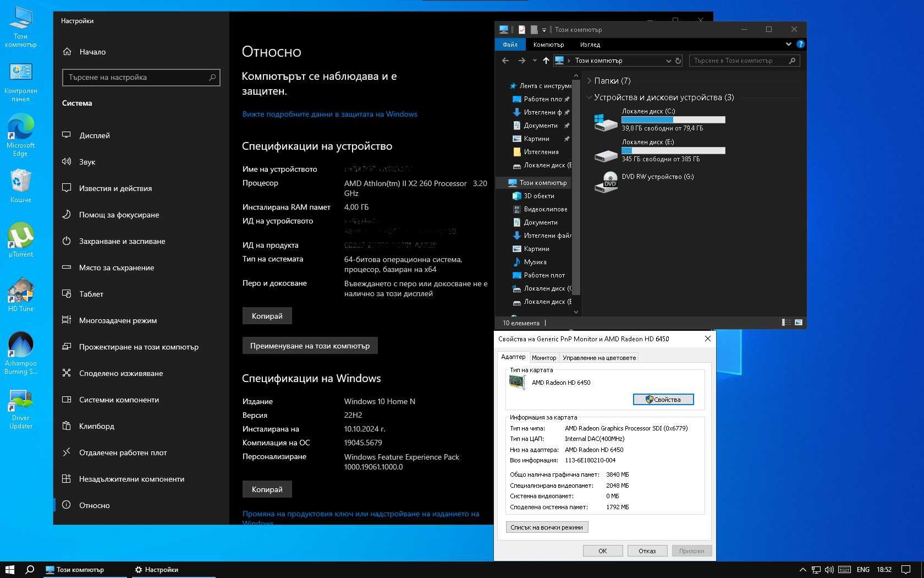
Task: Open Многозадачен режим settings
Action: 141,320
